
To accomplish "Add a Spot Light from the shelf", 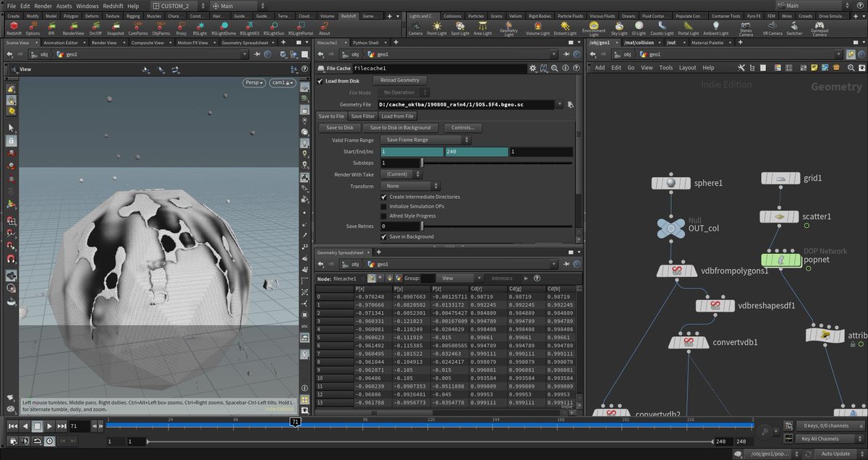I will [x=460, y=27].
